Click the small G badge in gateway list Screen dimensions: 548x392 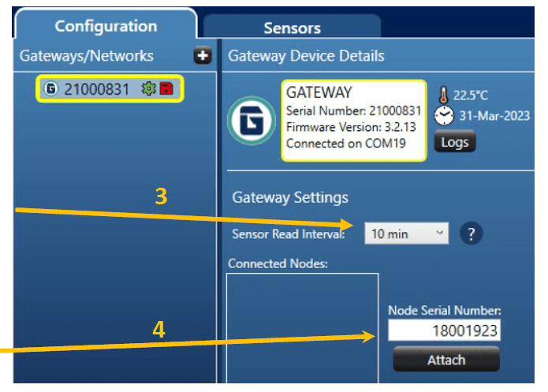[52, 89]
